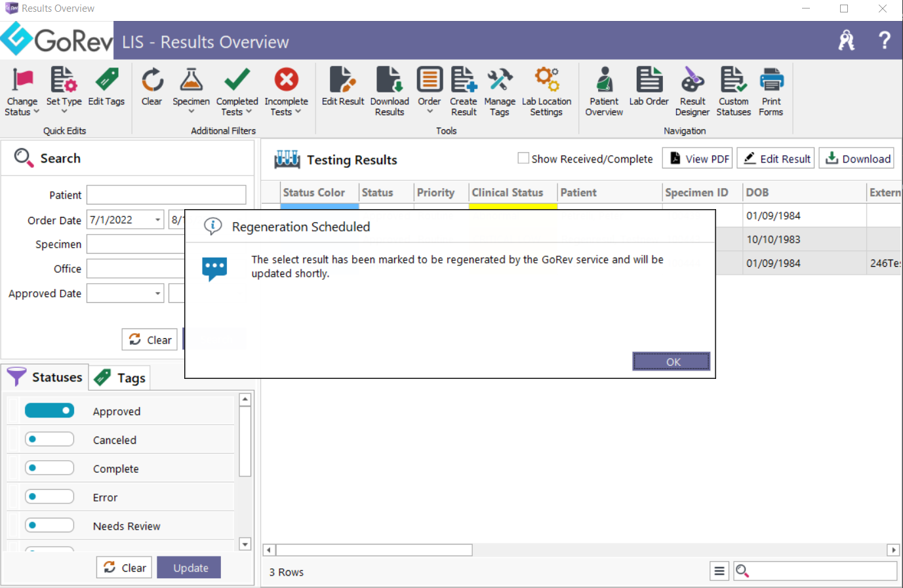Open Custom Statuses

point(733,92)
